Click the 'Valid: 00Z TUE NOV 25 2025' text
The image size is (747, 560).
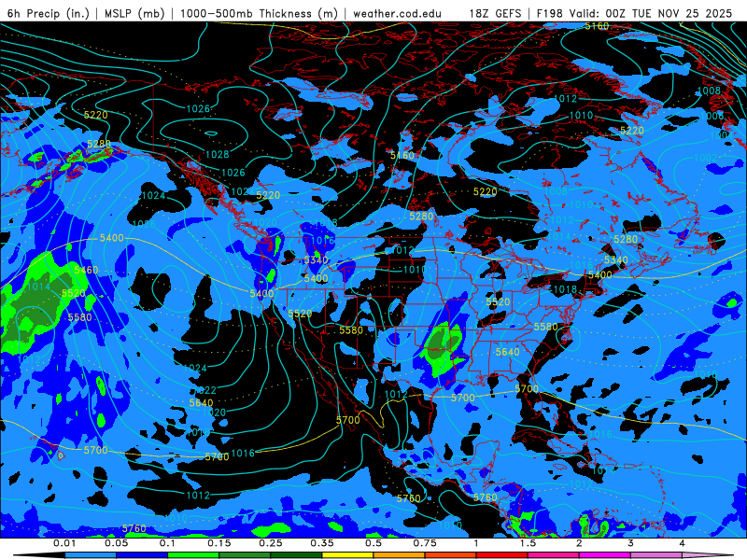[650, 13]
